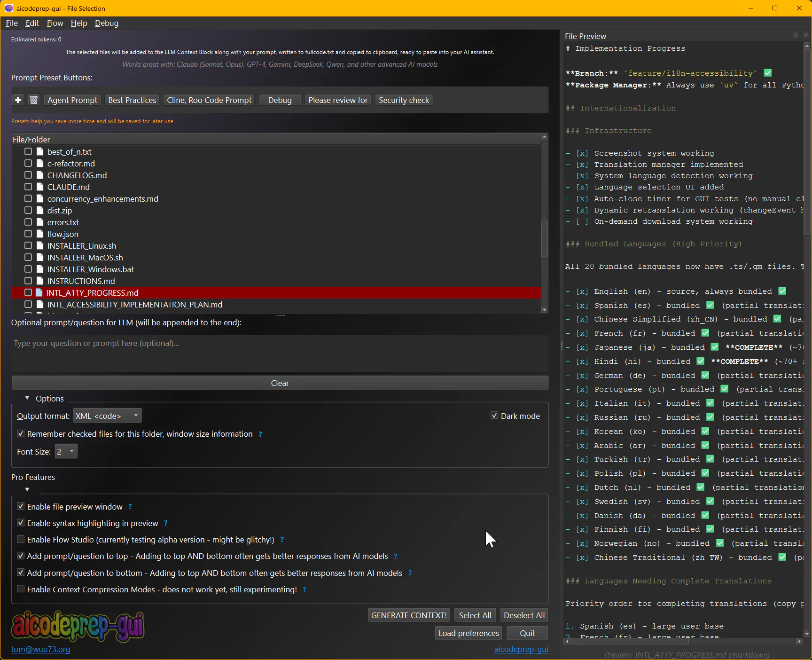Open the Debug menu
Viewport: 812px width, 660px height.
click(x=107, y=23)
